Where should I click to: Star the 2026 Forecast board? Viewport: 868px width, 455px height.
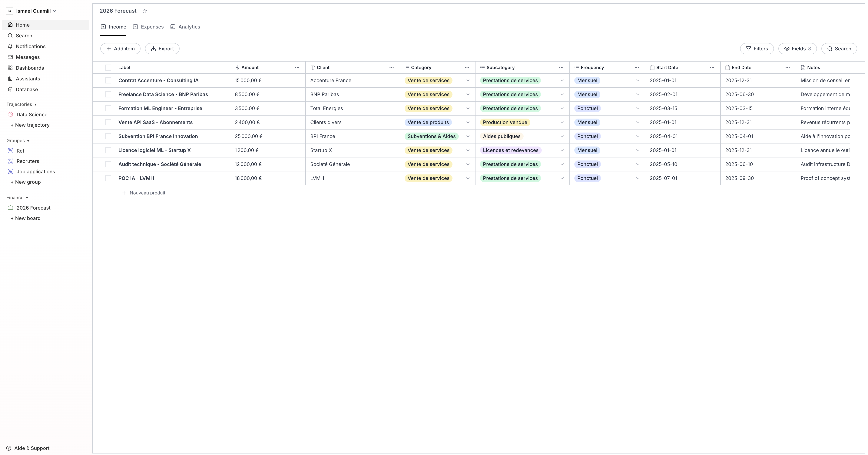click(145, 11)
